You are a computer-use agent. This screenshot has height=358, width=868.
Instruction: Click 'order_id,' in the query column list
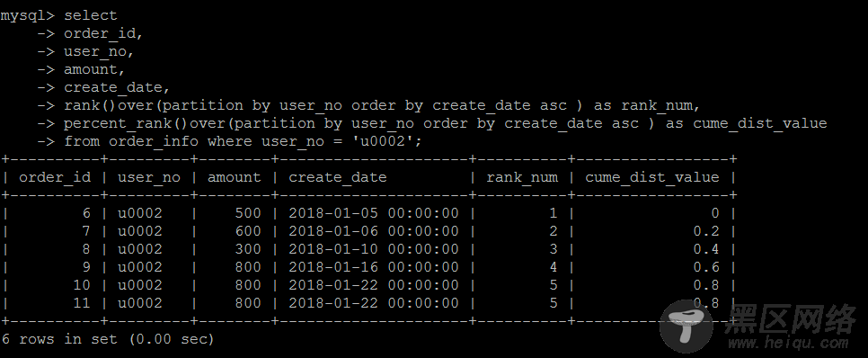click(104, 34)
